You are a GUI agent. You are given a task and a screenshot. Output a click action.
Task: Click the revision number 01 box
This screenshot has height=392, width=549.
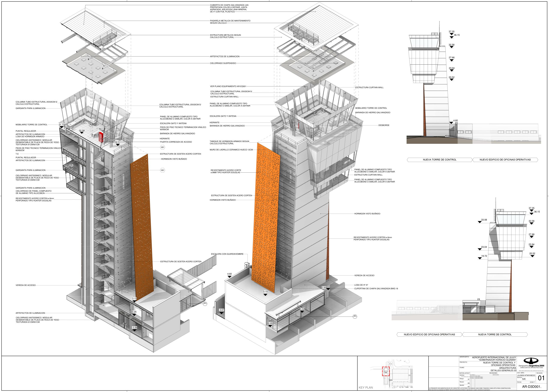click(541, 378)
